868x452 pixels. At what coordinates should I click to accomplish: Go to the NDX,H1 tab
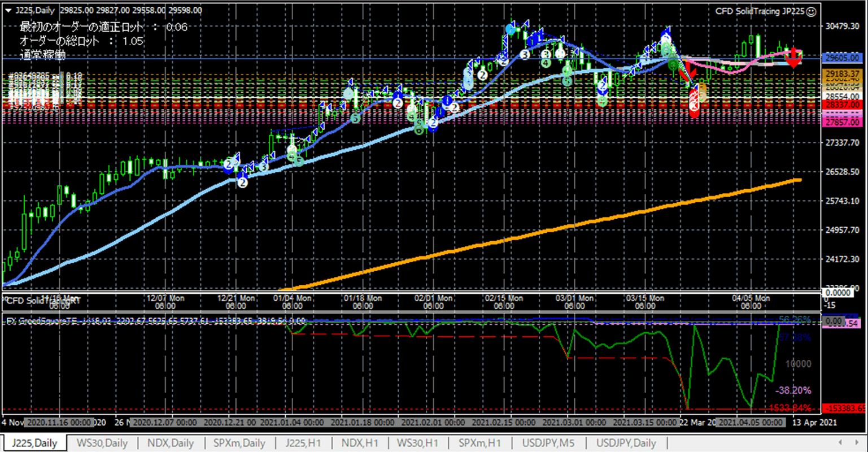(x=360, y=443)
